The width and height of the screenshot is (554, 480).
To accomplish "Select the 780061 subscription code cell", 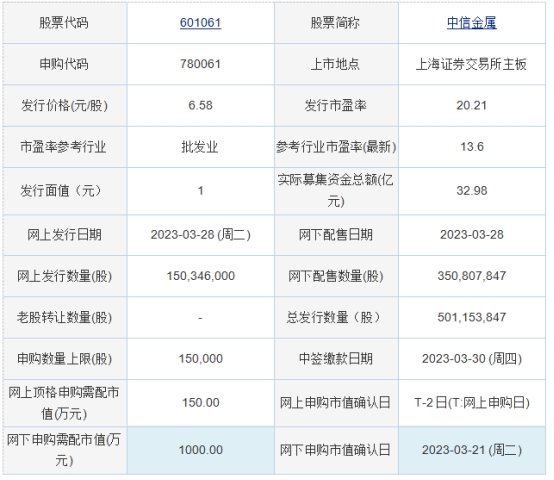I will (200, 64).
